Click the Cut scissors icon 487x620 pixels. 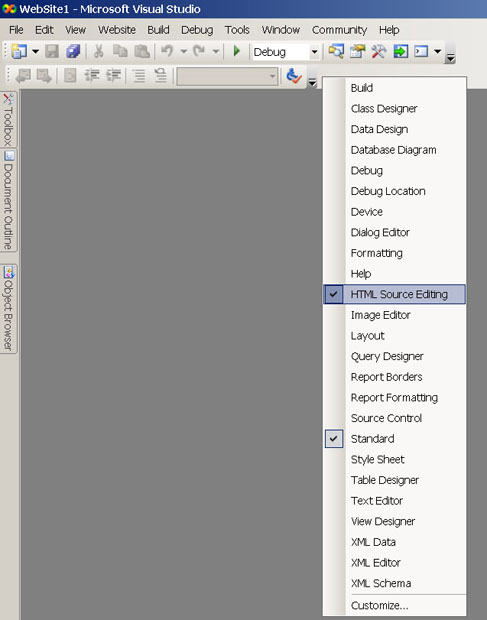98,51
